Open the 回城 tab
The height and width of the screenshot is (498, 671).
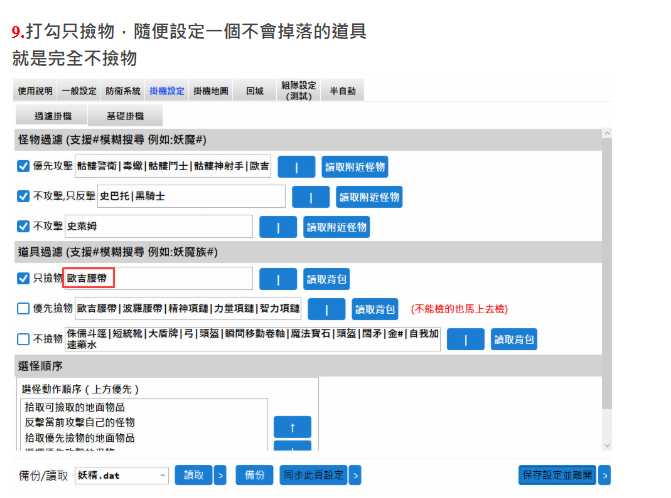[x=255, y=91]
